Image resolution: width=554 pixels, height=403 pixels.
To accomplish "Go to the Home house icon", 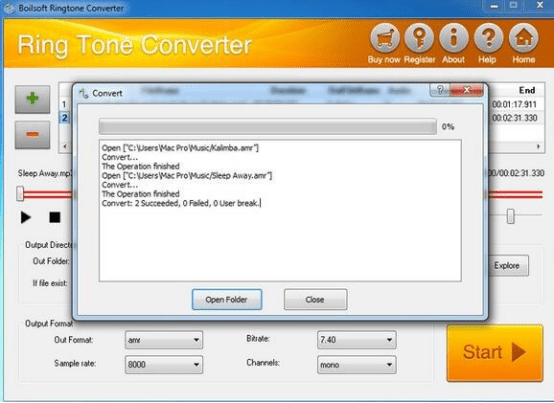I will (x=524, y=38).
